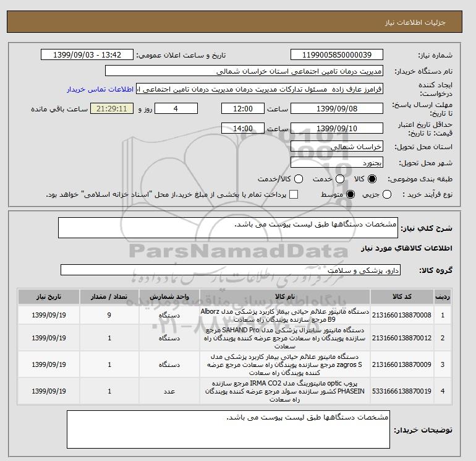Click the اطلاعات کالاهای مورد نیاز section heading

(x=407, y=248)
